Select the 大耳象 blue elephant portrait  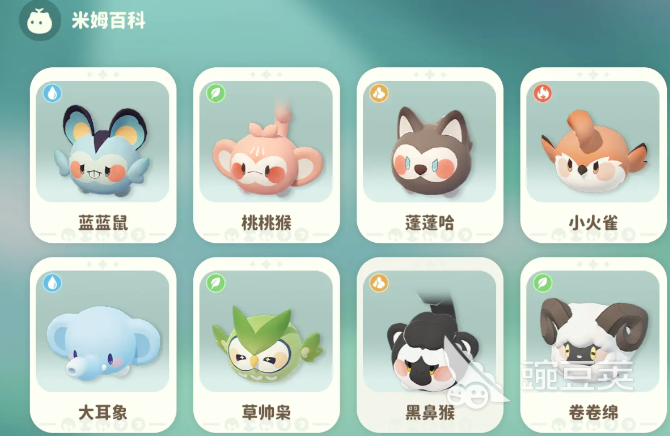103,331
